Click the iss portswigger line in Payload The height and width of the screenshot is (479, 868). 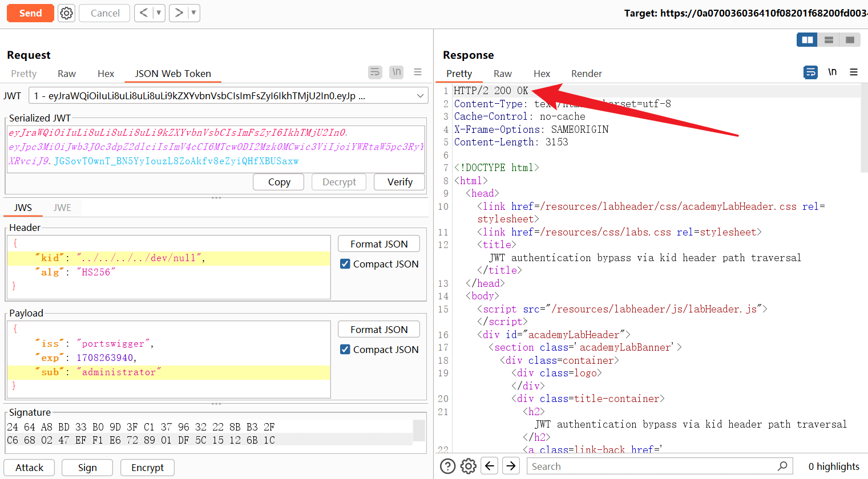pos(169,344)
